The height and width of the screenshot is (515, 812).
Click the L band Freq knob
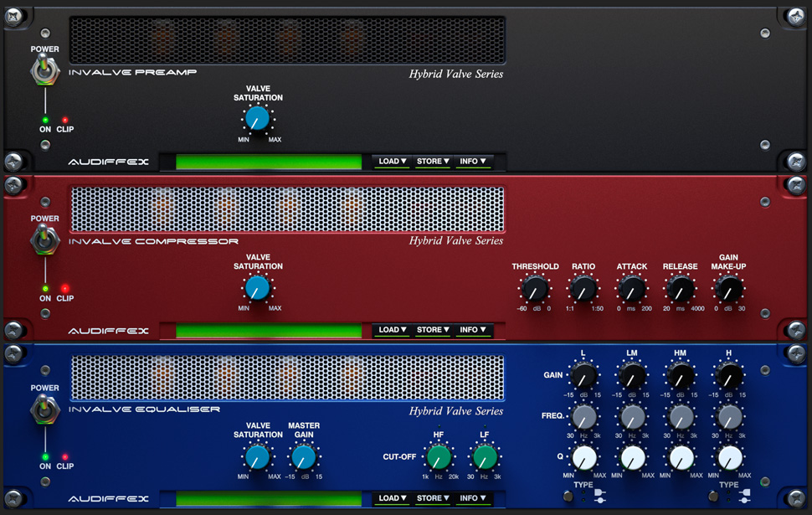click(584, 416)
